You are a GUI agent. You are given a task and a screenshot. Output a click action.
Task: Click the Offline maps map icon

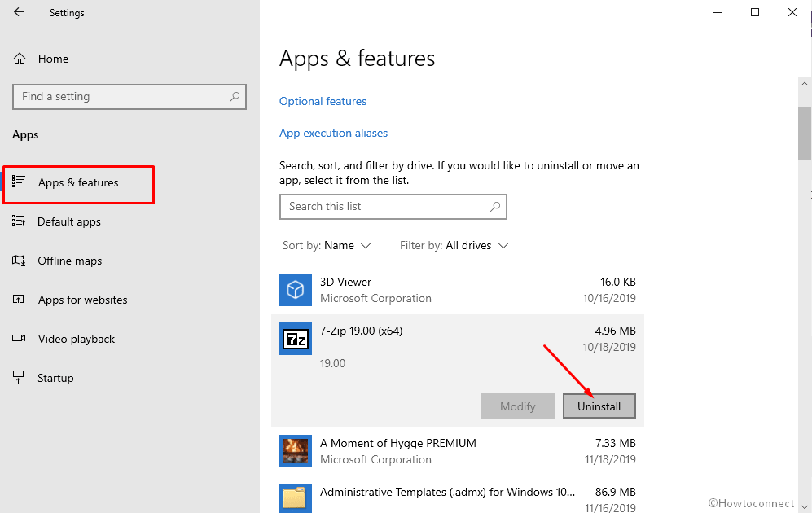[x=19, y=261]
